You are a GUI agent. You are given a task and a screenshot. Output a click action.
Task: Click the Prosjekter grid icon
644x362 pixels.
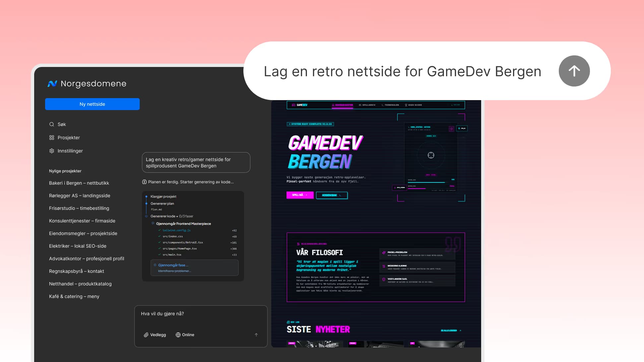point(52,138)
